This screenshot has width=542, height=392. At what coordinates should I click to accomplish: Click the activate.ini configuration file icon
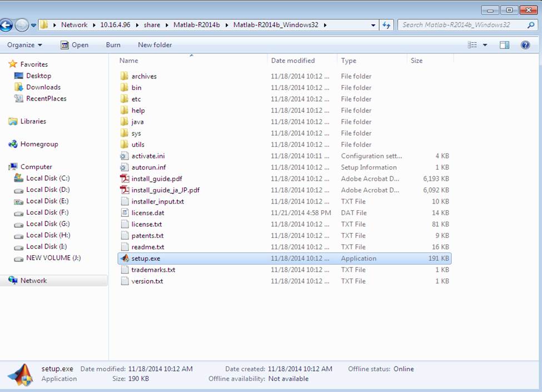(x=125, y=156)
